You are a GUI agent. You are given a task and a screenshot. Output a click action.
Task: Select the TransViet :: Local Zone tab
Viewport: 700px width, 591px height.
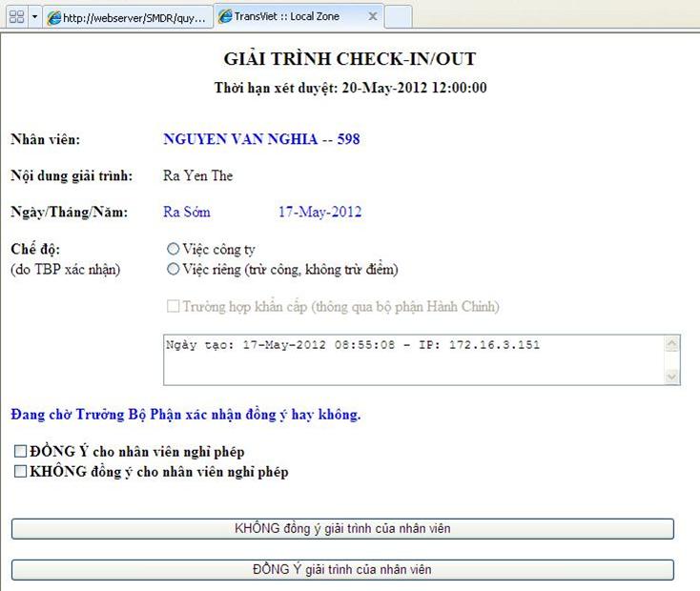coord(299,16)
